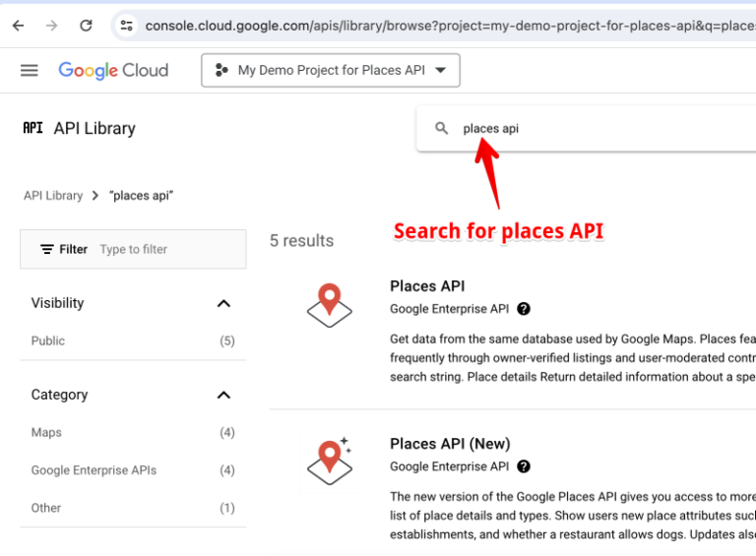
Task: Collapse the Category section chevron
Action: [x=223, y=395]
